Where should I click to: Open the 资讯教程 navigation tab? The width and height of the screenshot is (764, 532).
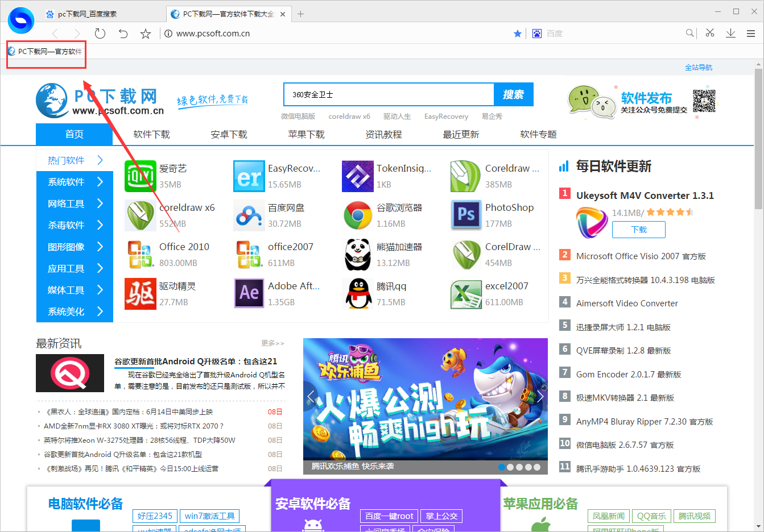click(x=383, y=134)
